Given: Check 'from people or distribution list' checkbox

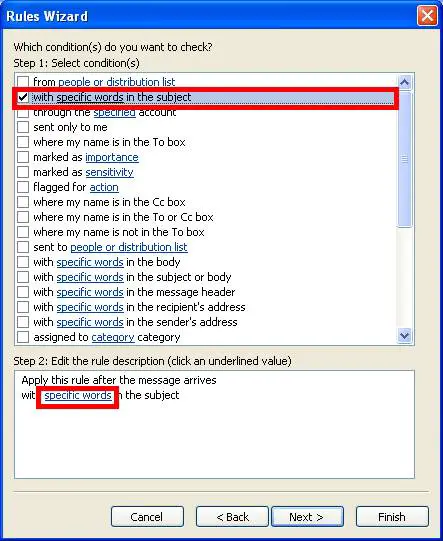Looking at the screenshot, I should [23, 82].
